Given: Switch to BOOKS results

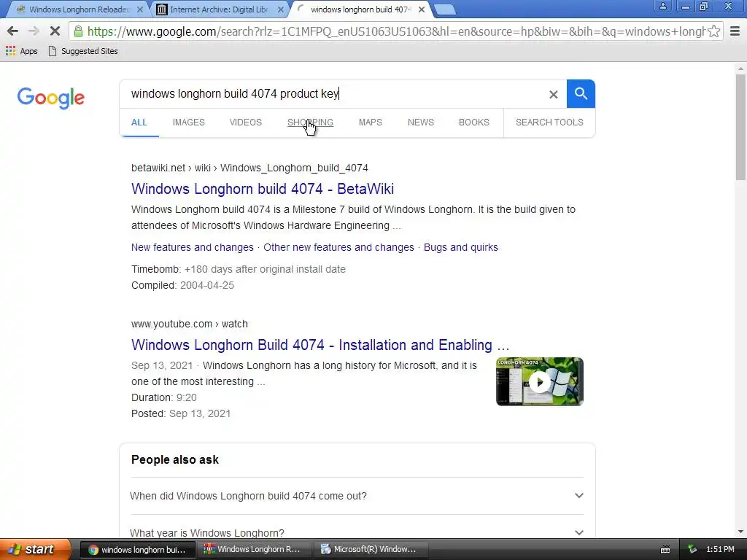Looking at the screenshot, I should click(474, 122).
